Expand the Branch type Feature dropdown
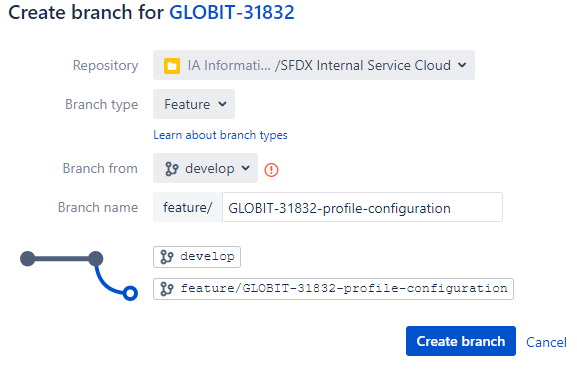The width and height of the screenshot is (577, 377). pos(194,104)
